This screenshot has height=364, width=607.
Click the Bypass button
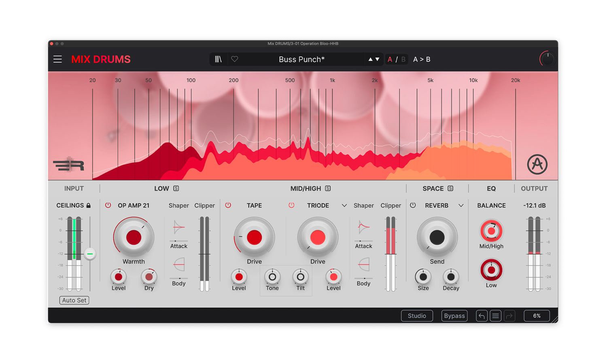pyautogui.click(x=454, y=316)
